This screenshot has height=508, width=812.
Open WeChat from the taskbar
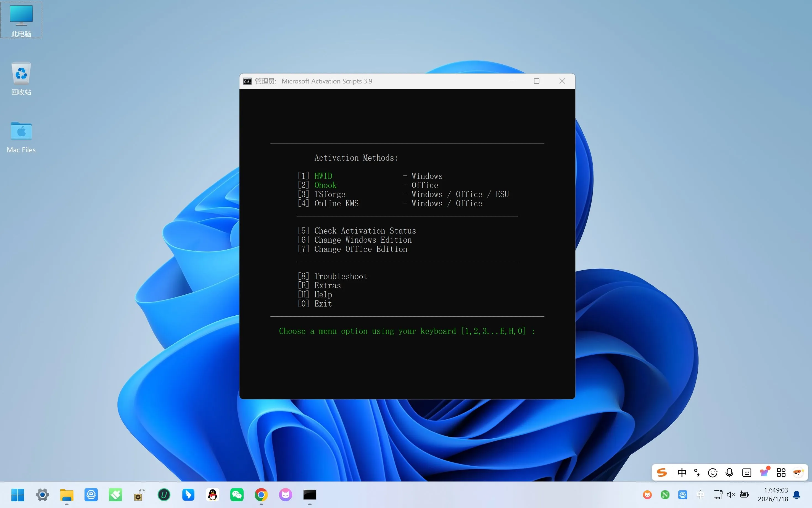(x=237, y=494)
